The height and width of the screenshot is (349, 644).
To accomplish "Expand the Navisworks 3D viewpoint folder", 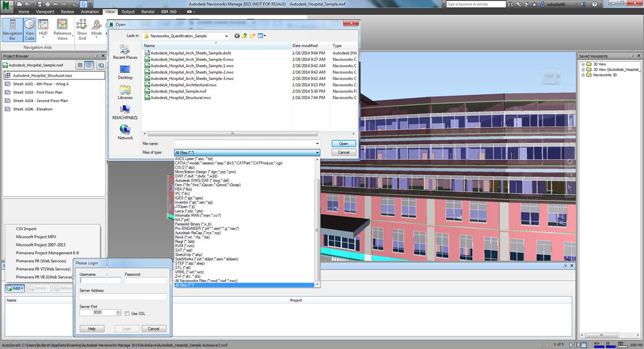I will tap(583, 75).
